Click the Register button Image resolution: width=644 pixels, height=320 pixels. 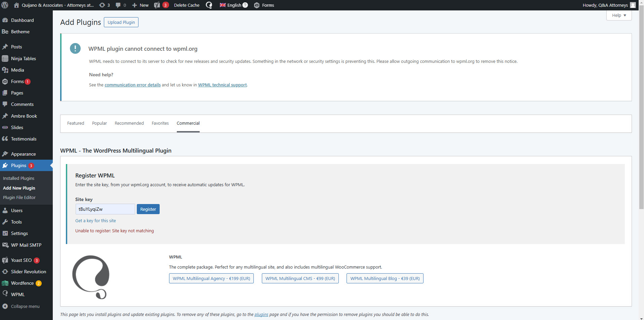click(148, 209)
